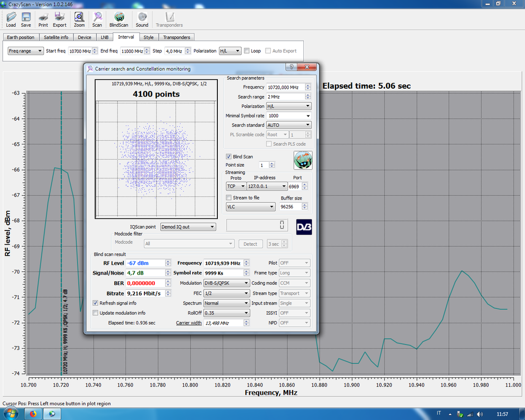Click the 10720 MHz carrier marker line
This screenshot has height=420, width=525.
(x=61, y=233)
